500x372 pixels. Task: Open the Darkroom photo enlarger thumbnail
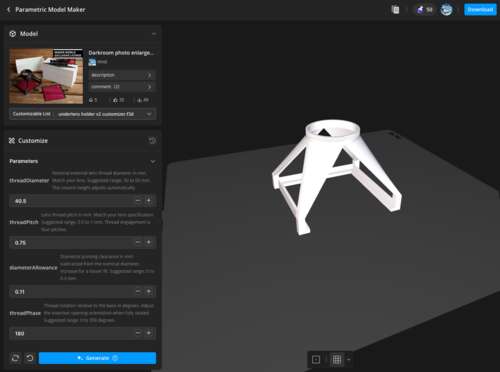click(46, 76)
